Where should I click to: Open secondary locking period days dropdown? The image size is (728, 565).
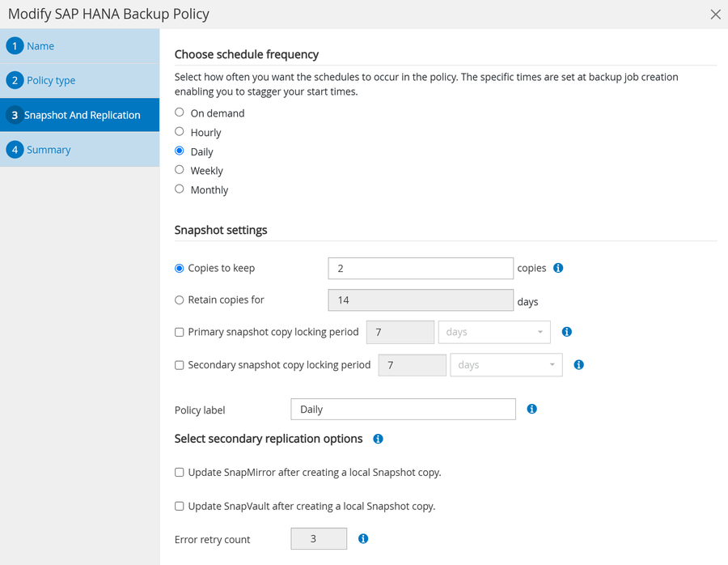tap(506, 365)
